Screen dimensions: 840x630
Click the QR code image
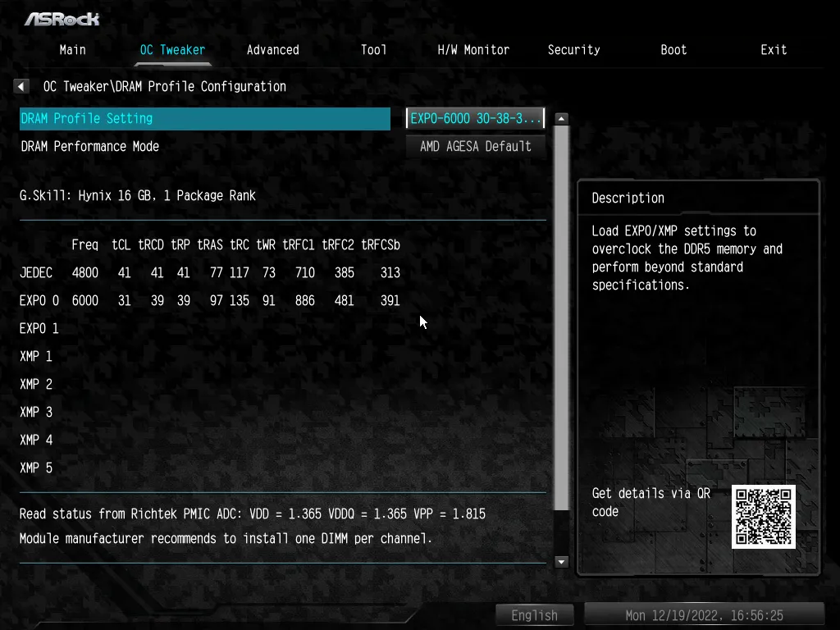[x=764, y=517]
